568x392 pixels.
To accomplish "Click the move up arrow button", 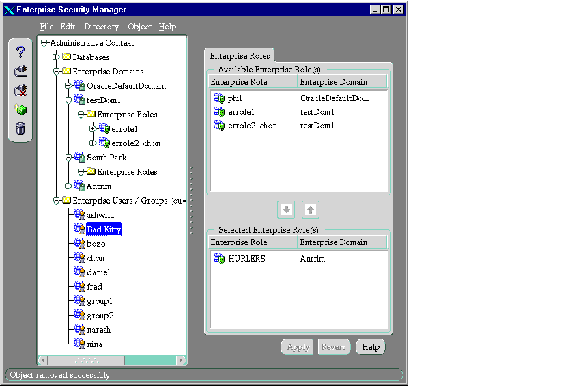I will pos(311,210).
